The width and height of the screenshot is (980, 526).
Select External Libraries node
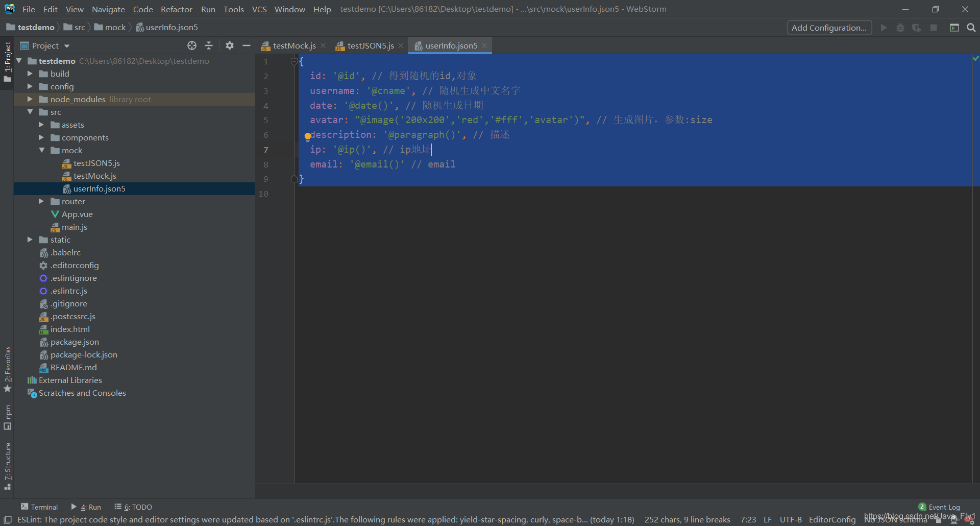70,380
